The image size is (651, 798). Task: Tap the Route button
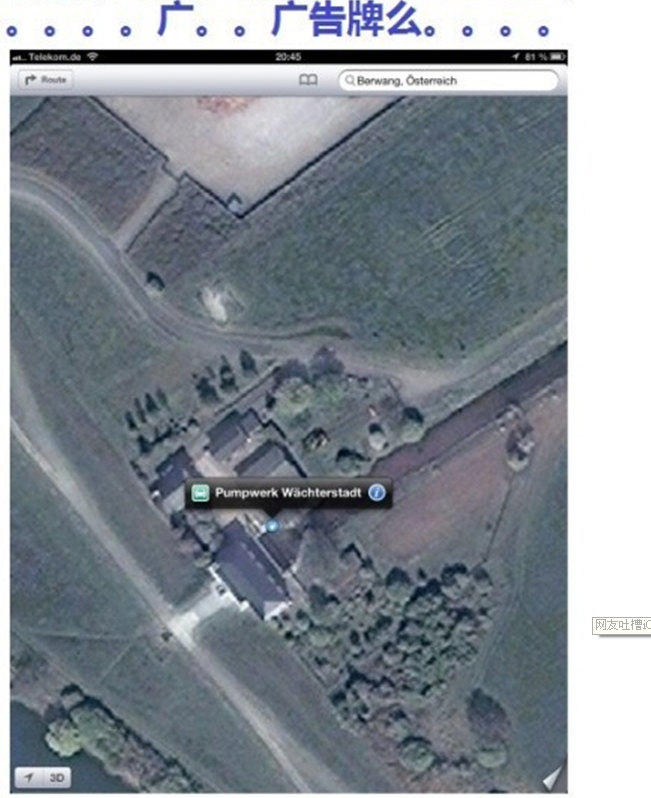tap(46, 80)
